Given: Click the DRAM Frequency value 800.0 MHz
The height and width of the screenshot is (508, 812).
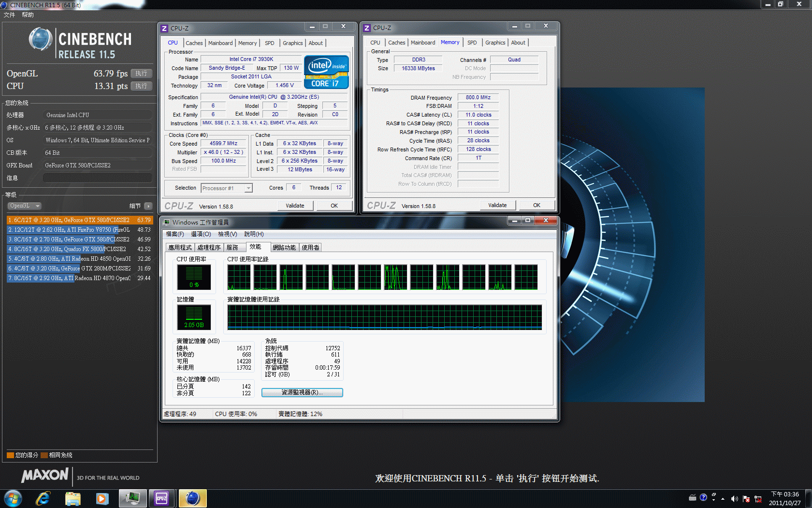Looking at the screenshot, I should click(x=478, y=98).
